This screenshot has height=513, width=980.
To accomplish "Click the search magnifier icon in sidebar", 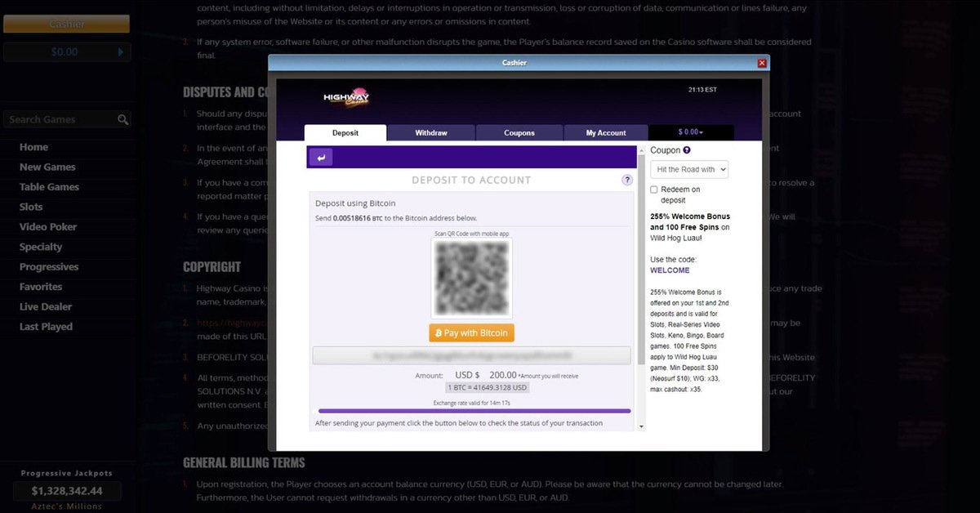I will 123,119.
